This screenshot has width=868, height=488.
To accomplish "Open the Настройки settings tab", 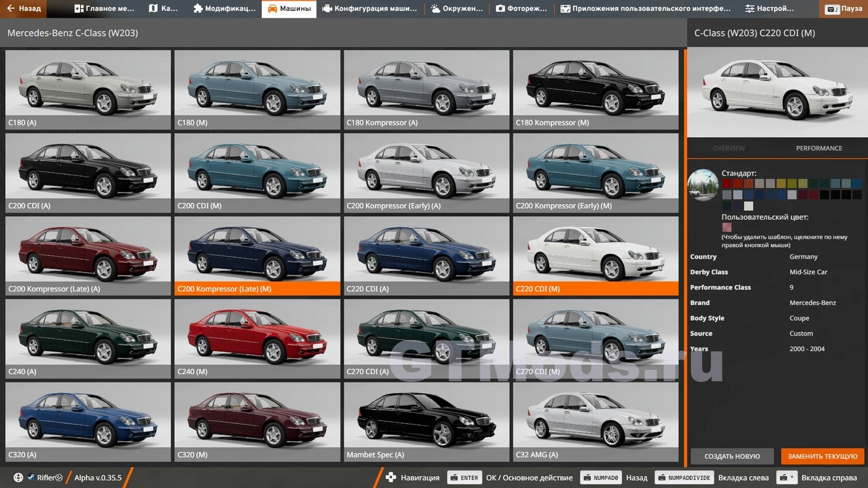I will (770, 9).
